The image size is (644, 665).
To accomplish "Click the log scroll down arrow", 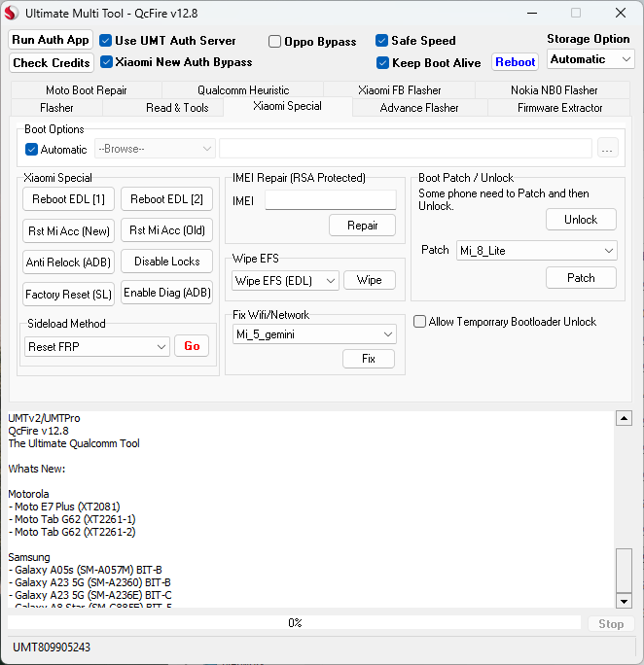I will pos(624,601).
